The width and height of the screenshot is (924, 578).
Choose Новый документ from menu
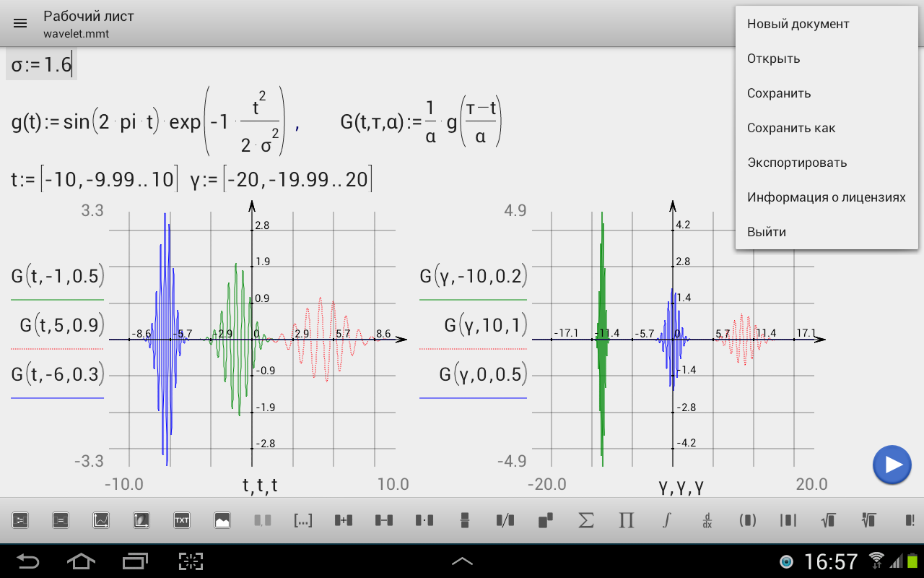[x=827, y=24]
